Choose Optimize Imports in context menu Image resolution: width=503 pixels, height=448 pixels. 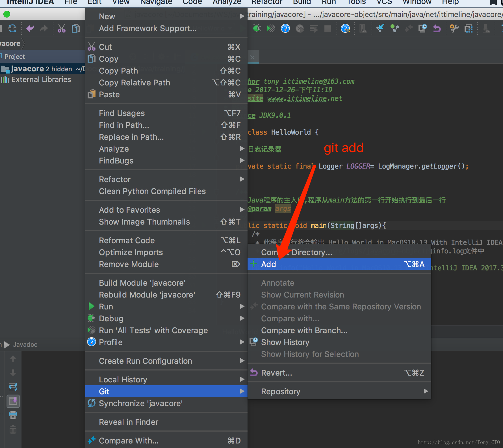click(166, 252)
